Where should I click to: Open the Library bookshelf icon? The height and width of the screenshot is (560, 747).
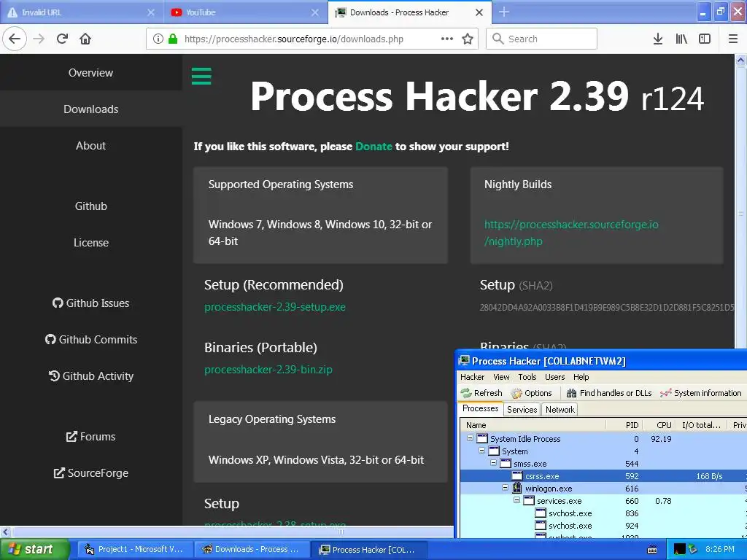681,39
